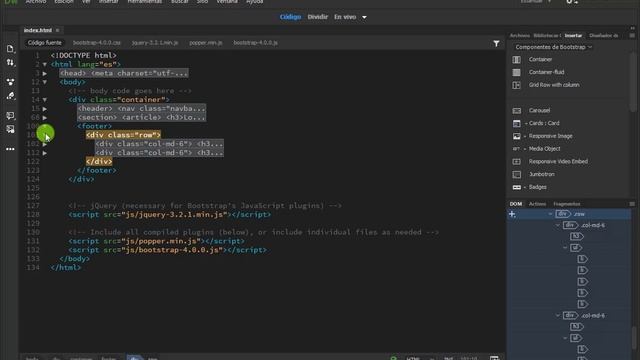This screenshot has height=360, width=640.
Task: Switch to the index.html document tab
Action: (x=38, y=30)
